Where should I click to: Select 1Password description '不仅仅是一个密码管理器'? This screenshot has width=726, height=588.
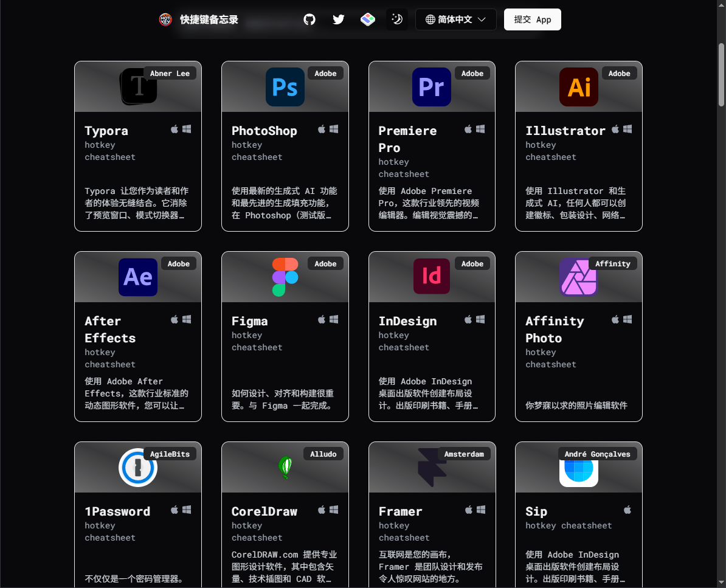coord(134,579)
